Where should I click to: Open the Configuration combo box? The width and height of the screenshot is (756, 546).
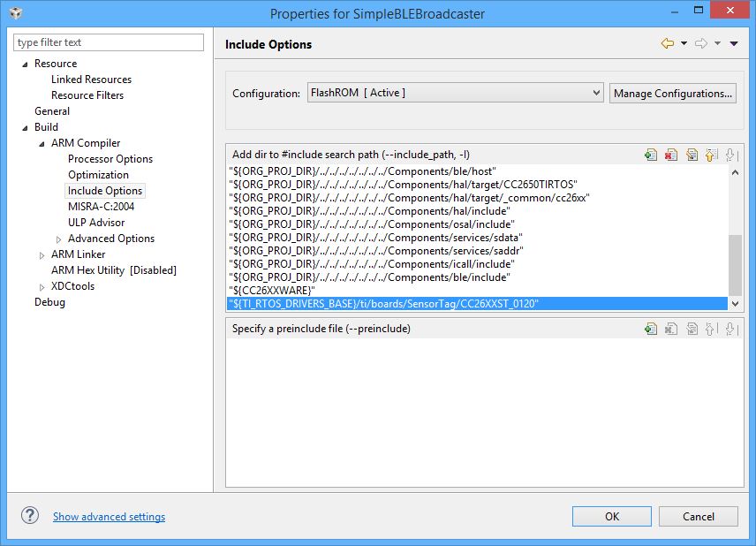[x=455, y=93]
